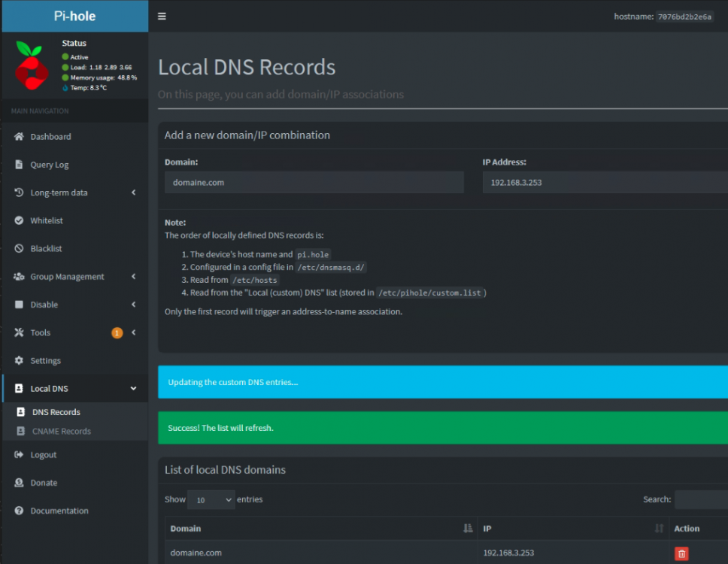The height and width of the screenshot is (564, 728).
Task: Click the Settings gear icon
Action: coord(19,360)
